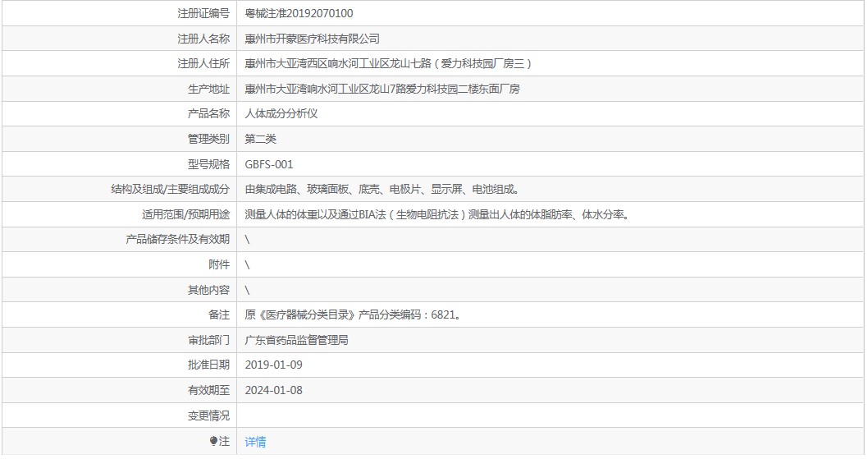Click the 注册人名称 label

(203, 39)
